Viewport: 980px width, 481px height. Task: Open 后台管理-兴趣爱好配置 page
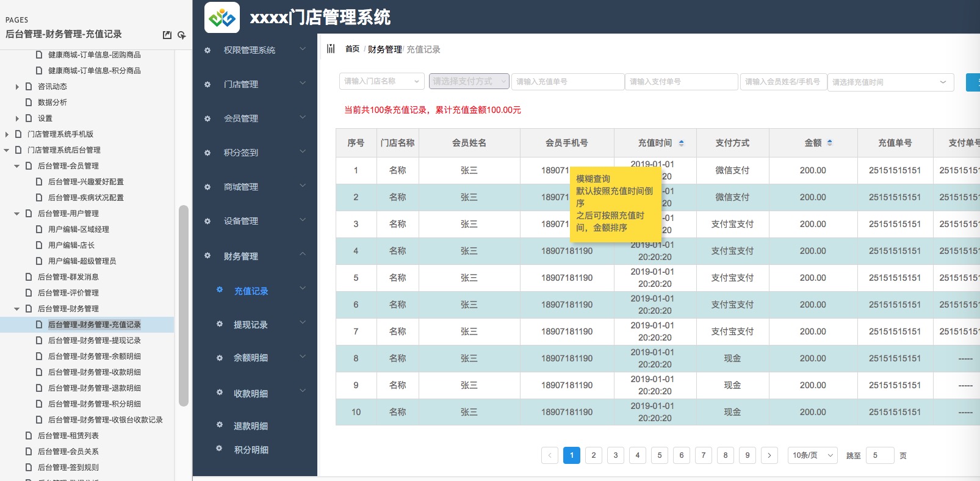pyautogui.click(x=86, y=182)
